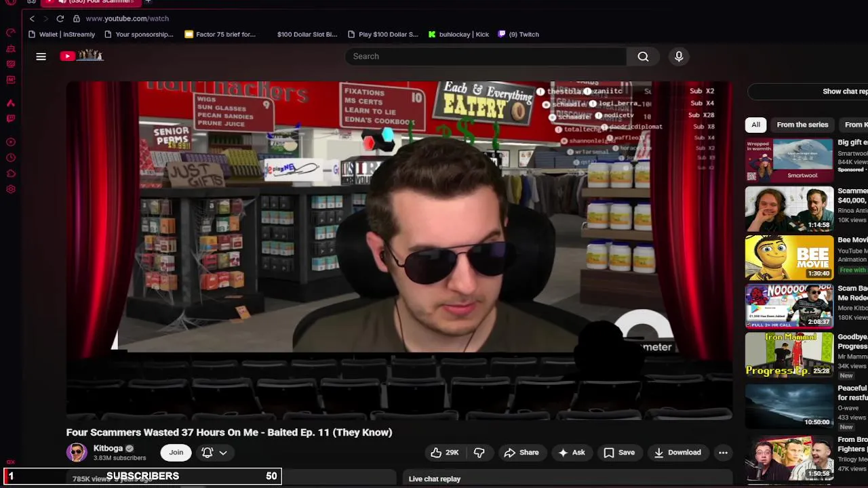Open Your sponsorship bookmark
This screenshot has width=868, height=488.
coord(140,35)
